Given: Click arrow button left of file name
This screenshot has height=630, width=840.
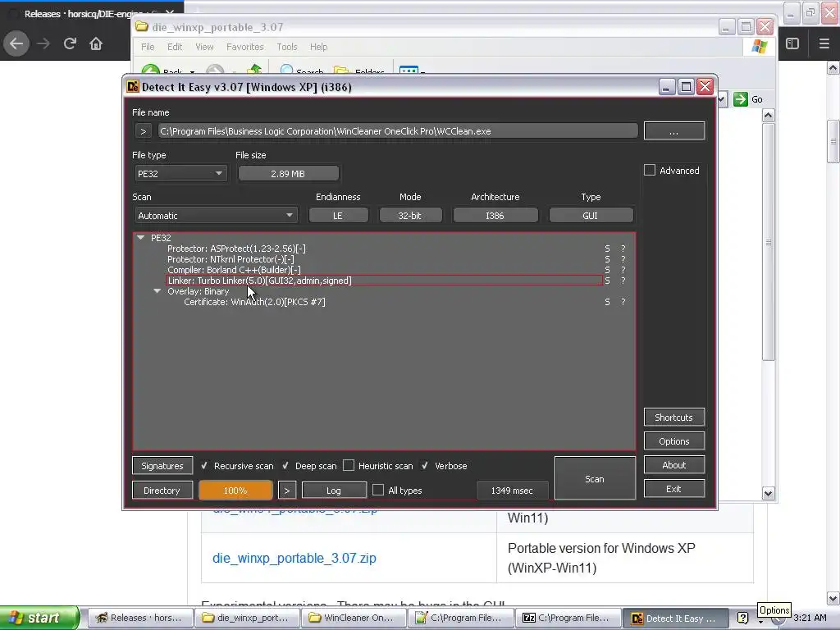Looking at the screenshot, I should coord(143,131).
